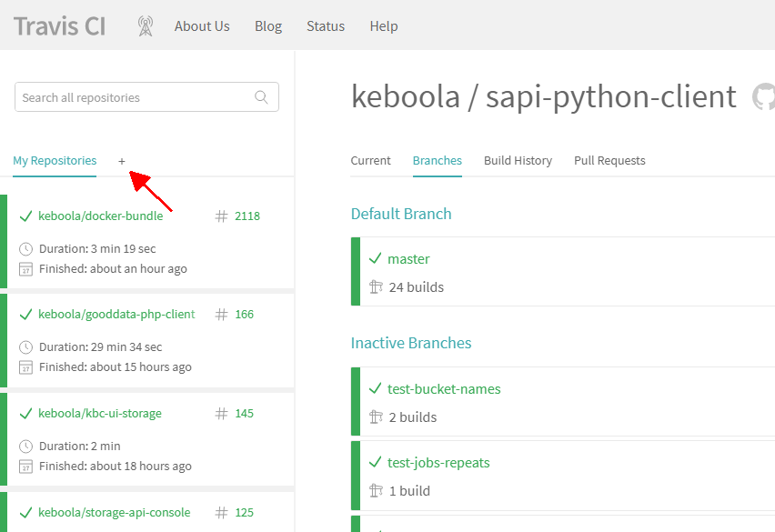Click Finished: about 15 hours ago text
775x532 pixels.
(x=116, y=367)
